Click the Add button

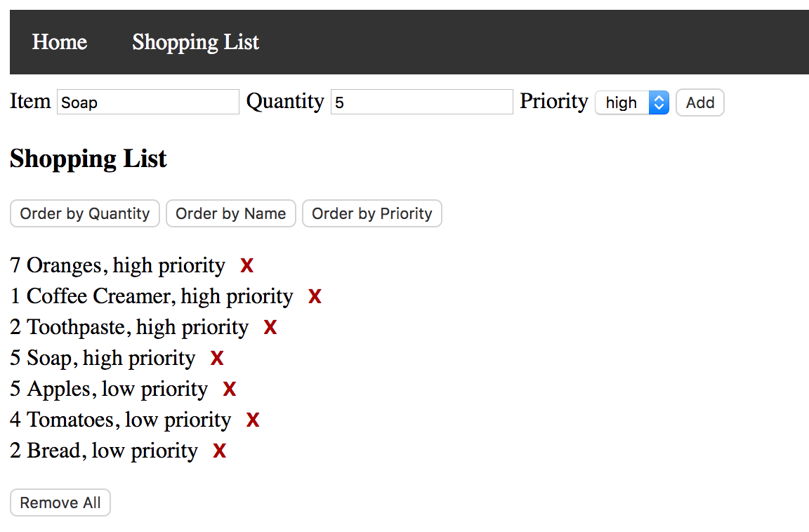tap(700, 102)
